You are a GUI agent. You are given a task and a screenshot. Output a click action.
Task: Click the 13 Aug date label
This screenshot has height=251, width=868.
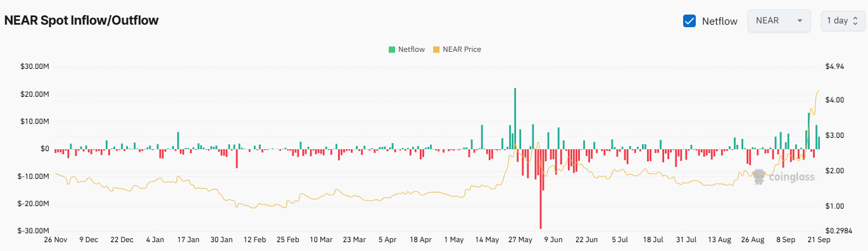tap(720, 240)
